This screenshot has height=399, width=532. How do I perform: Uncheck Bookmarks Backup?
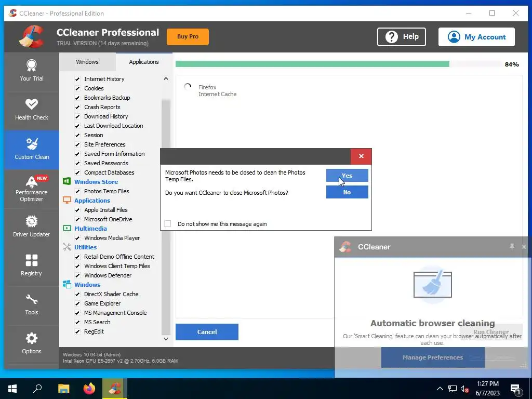[x=77, y=98]
